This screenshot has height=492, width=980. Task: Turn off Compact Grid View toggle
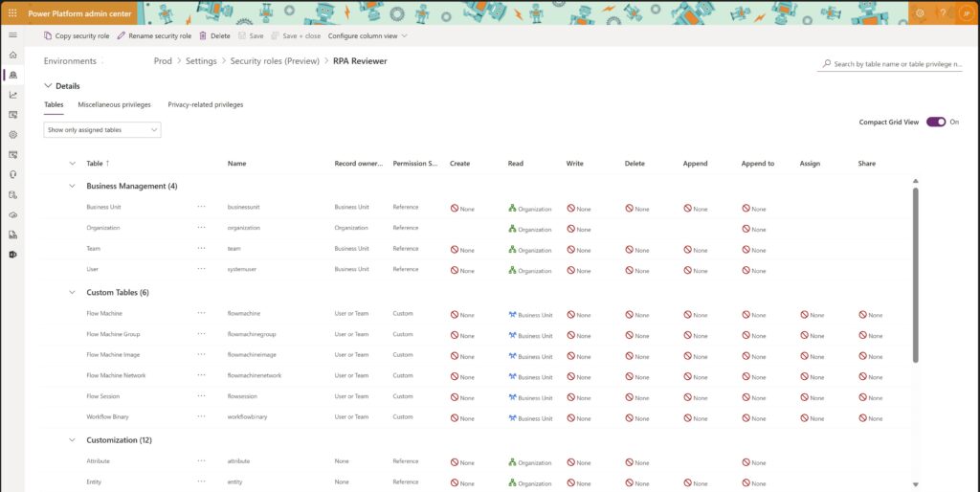click(x=935, y=122)
